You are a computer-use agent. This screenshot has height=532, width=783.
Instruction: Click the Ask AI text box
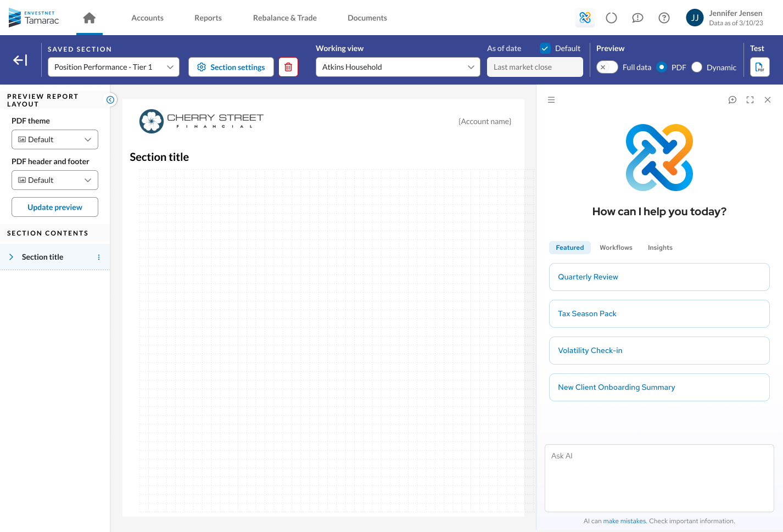(659, 478)
